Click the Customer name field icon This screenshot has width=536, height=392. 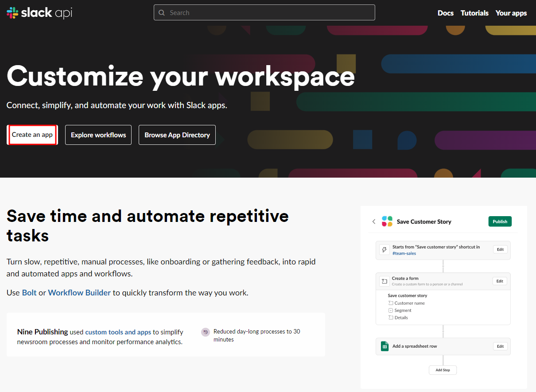[391, 303]
